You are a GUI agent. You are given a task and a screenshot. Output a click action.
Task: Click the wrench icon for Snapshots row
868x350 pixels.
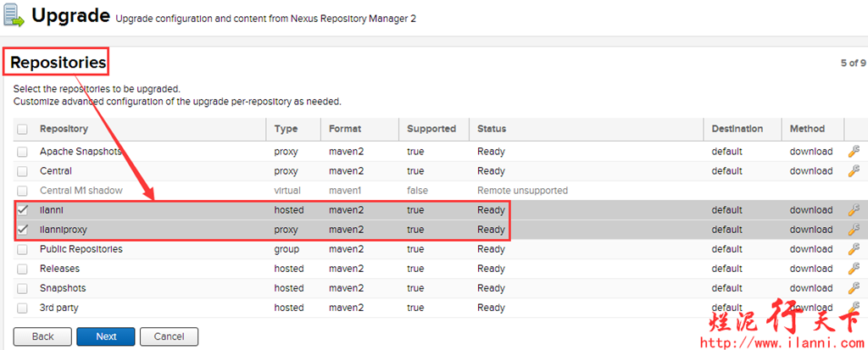pyautogui.click(x=854, y=288)
